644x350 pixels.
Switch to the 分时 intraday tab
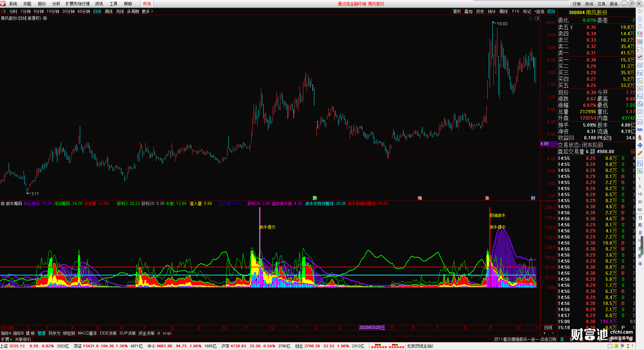(x=13, y=11)
